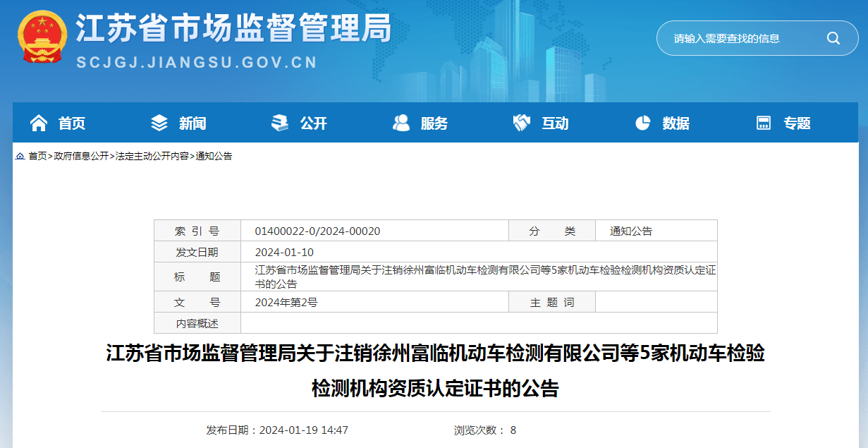Click the pie chart icon beside 数据
This screenshot has height=448, width=868.
[x=642, y=123]
